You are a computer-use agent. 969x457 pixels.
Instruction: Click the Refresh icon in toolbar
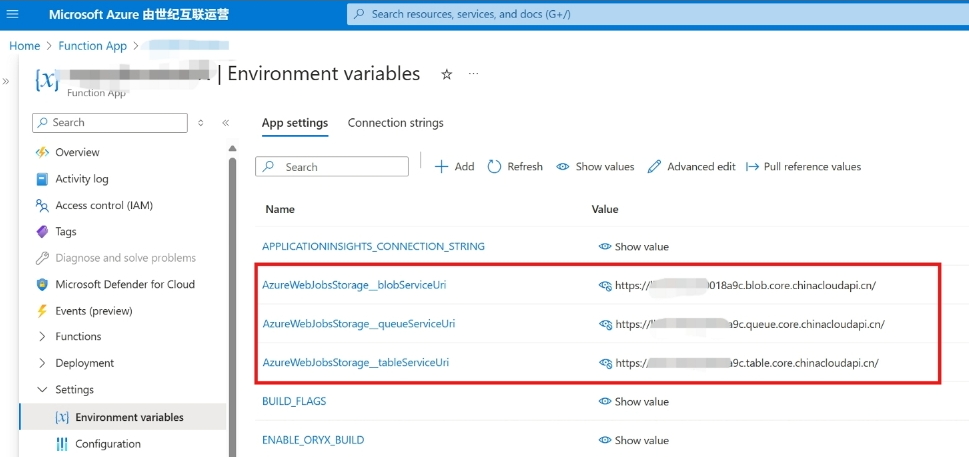494,167
